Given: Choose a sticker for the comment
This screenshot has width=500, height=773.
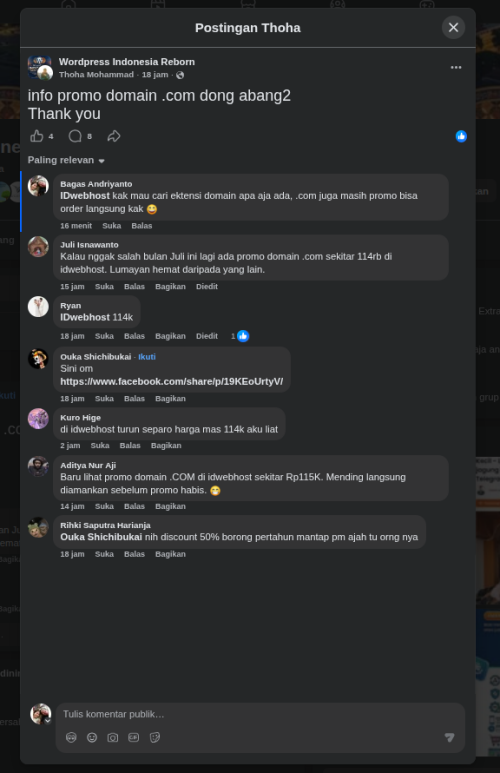Looking at the screenshot, I should click(x=155, y=738).
